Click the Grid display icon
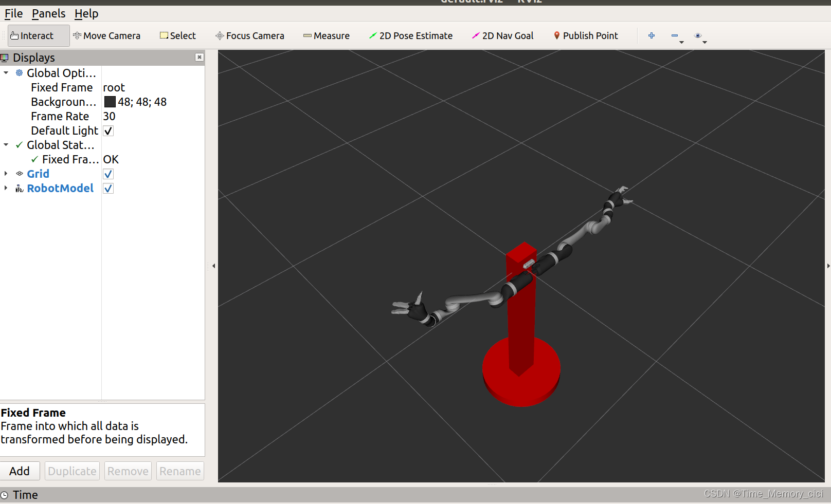Viewport: 831px width, 504px height. pos(19,174)
